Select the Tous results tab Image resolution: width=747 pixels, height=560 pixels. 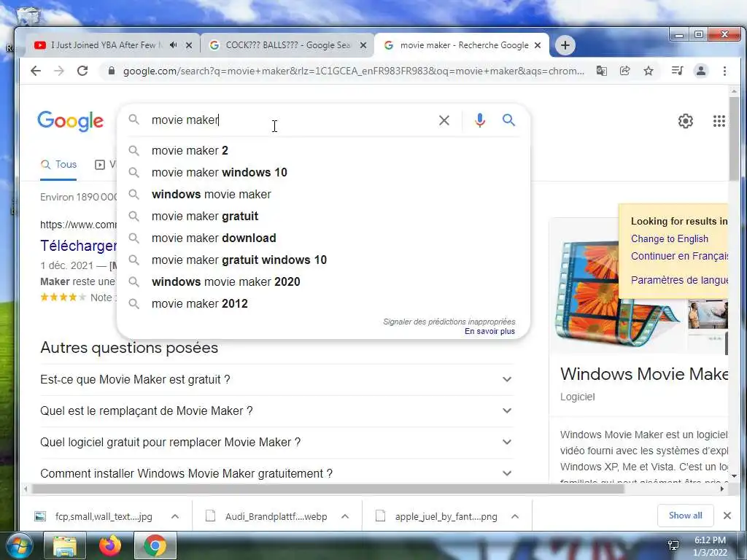click(x=58, y=164)
